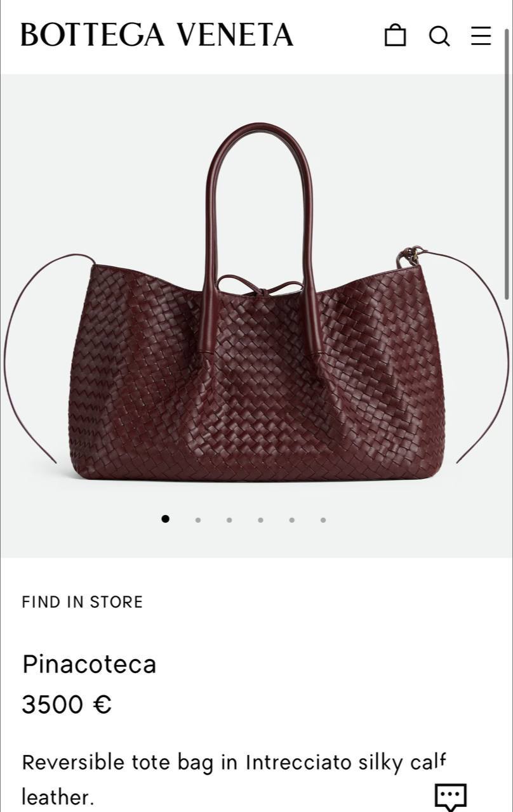513x812 pixels.
Task: Click the metal clasp on bag's right corner
Action: click(x=411, y=256)
